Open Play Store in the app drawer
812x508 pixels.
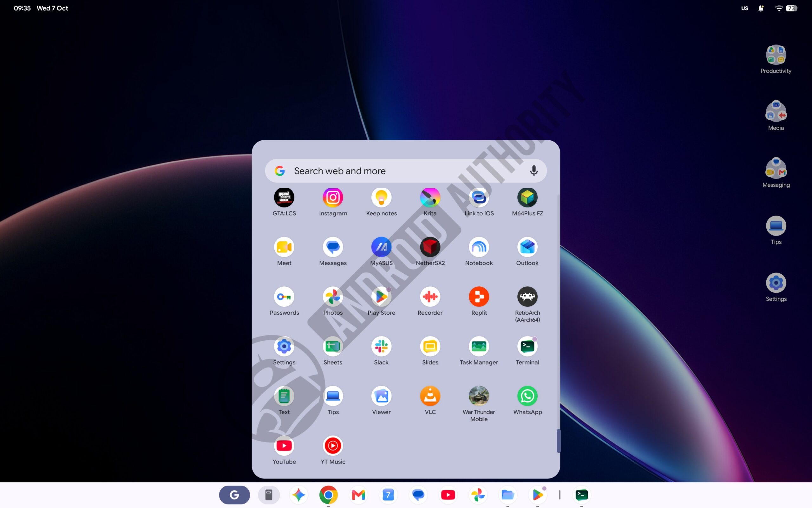(381, 297)
